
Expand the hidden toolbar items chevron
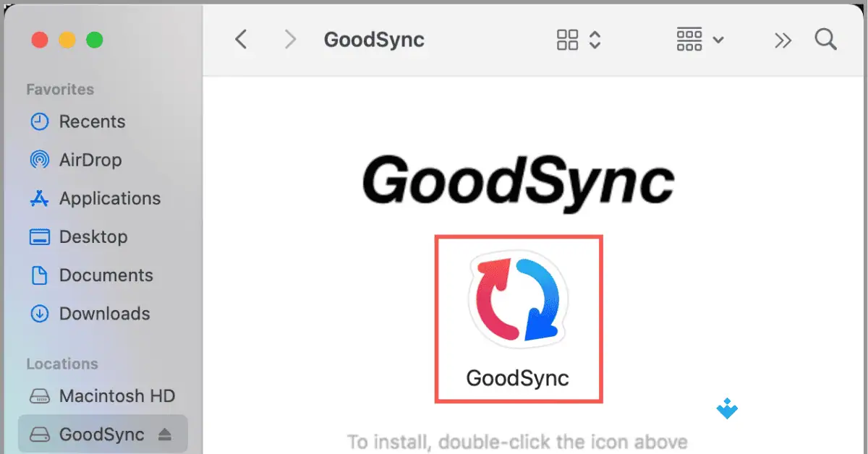pos(783,40)
